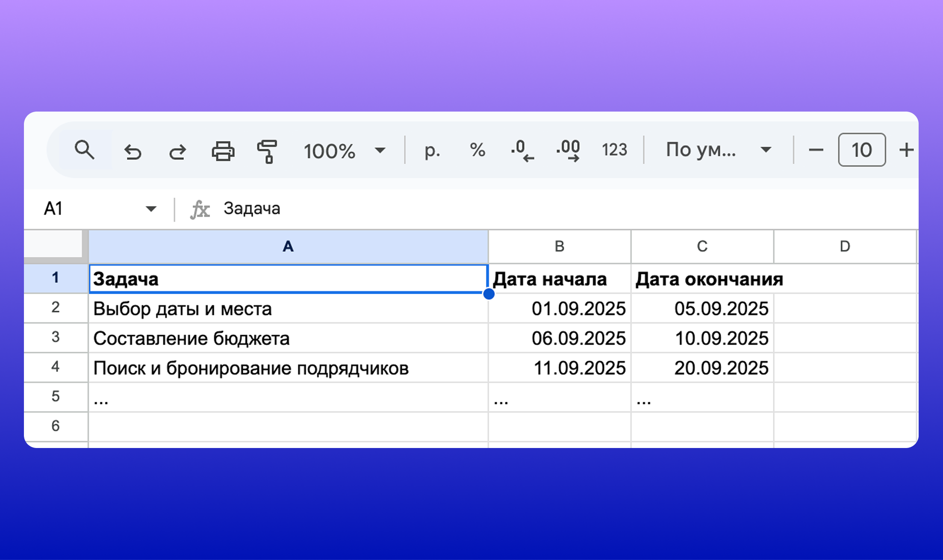The image size is (943, 560).
Task: Increase decimal places using toolbar icon
Action: coord(568,150)
